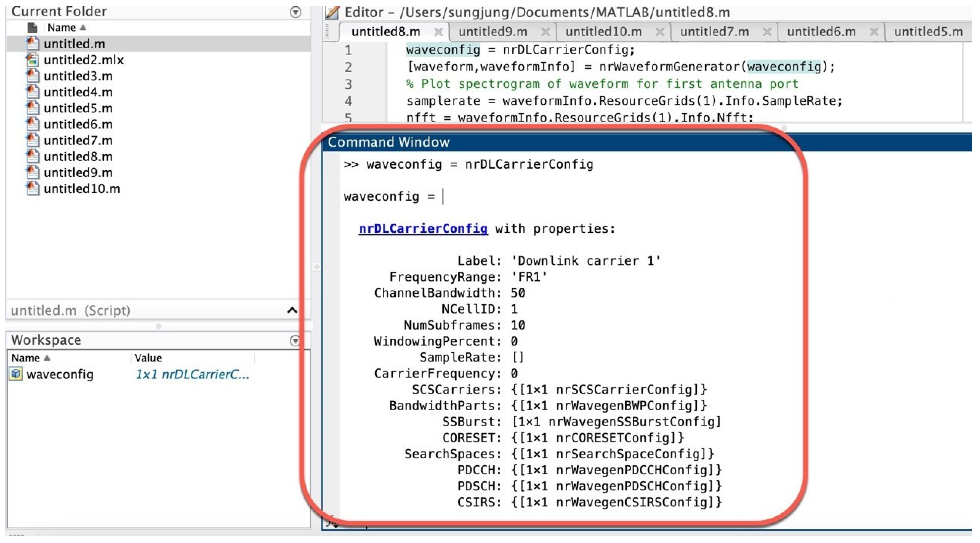Click the untitled6.m script file icon
This screenshot has width=980, height=543.
[x=32, y=125]
